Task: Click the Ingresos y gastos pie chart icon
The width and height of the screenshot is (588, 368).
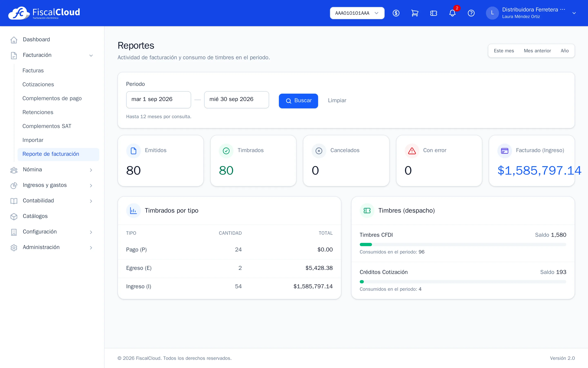Action: click(14, 185)
